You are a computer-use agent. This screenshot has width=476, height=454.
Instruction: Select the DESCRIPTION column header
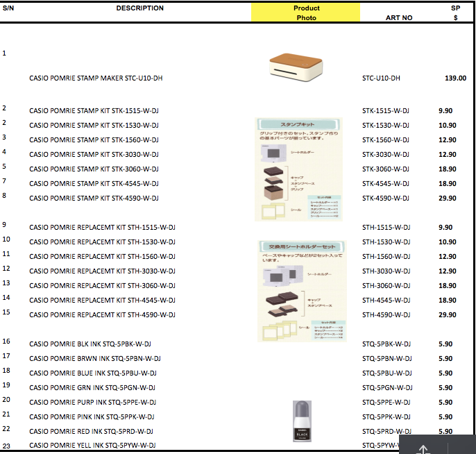(x=139, y=8)
